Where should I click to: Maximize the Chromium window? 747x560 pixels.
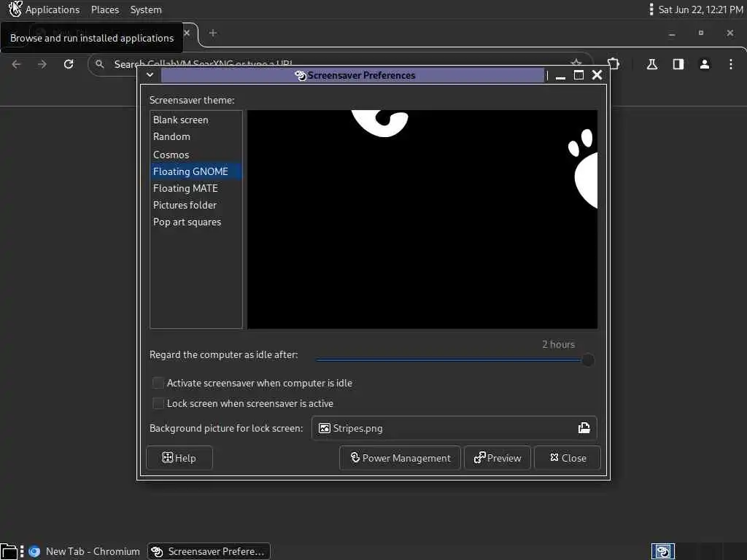tap(701, 33)
